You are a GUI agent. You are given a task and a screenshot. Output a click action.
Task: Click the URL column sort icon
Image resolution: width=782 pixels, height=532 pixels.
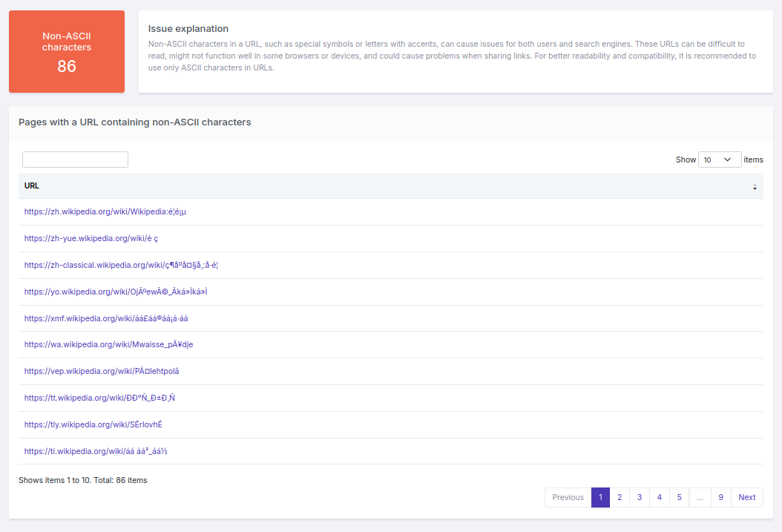pos(755,187)
